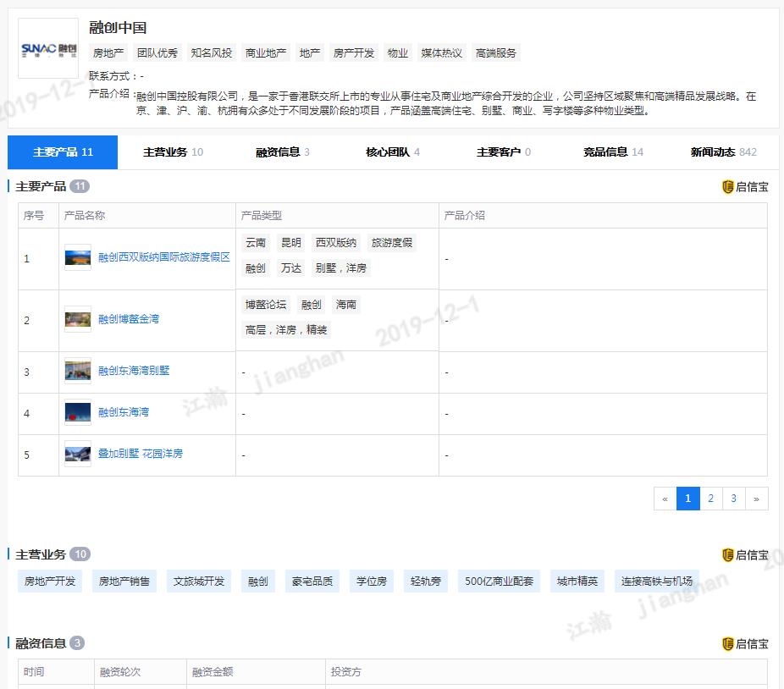Click the 启信宝 shield icon beside 融资信息
The image size is (784, 689).
click(x=728, y=644)
